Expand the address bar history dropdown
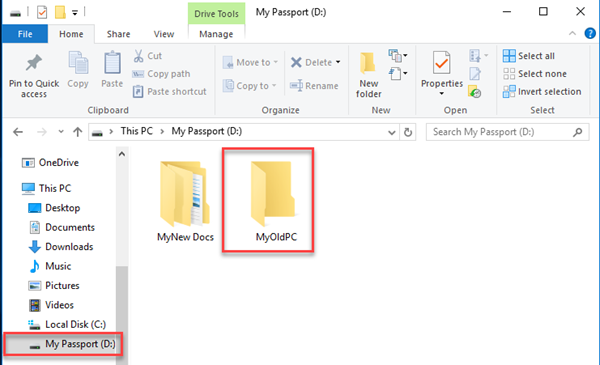Screen dimensions: 600x365 [x=391, y=133]
